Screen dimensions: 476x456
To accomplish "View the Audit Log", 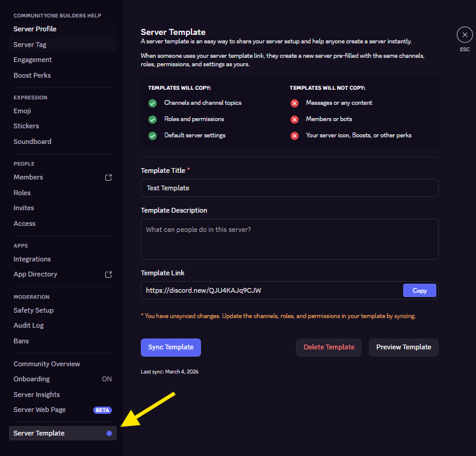I will coord(63,325).
